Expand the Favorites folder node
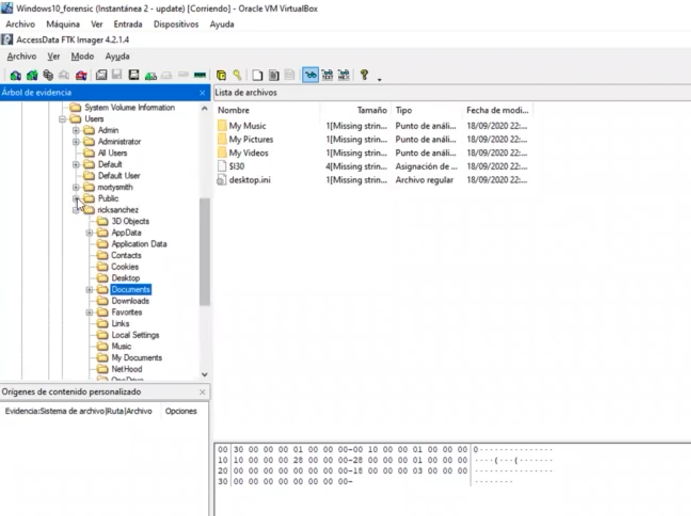Image resolution: width=691 pixels, height=516 pixels. point(89,312)
